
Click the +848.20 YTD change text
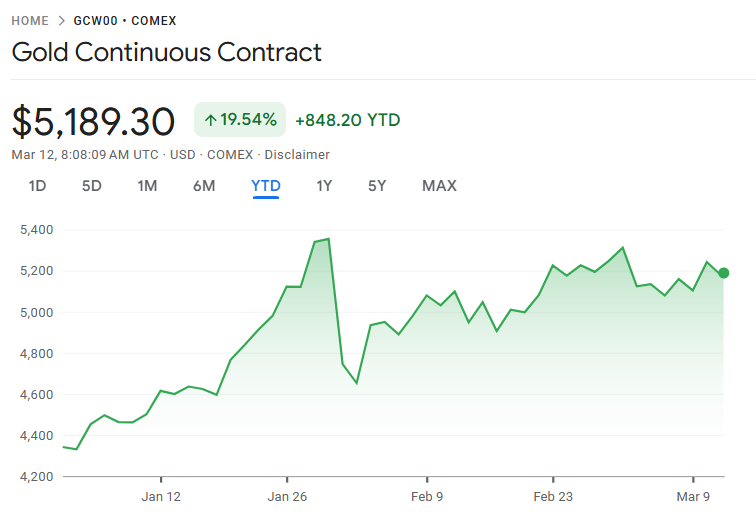pyautogui.click(x=347, y=120)
